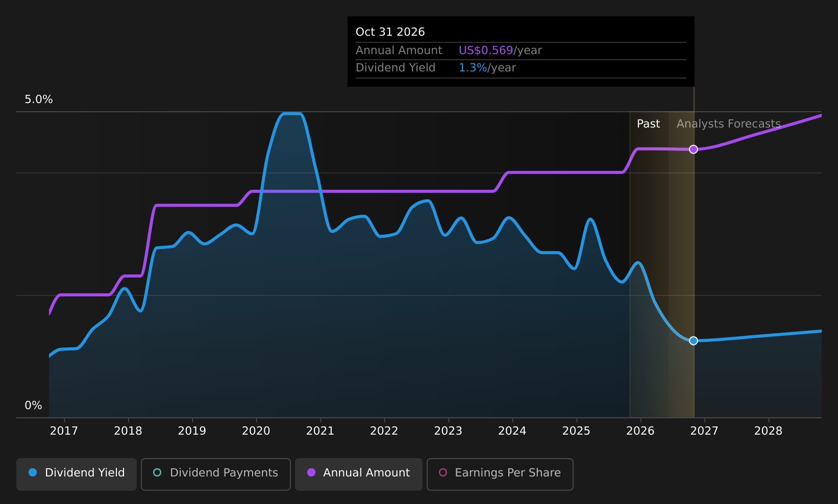Screen dimensions: 838x504
Task: Click the 'Past' region label
Action: pyautogui.click(x=648, y=124)
